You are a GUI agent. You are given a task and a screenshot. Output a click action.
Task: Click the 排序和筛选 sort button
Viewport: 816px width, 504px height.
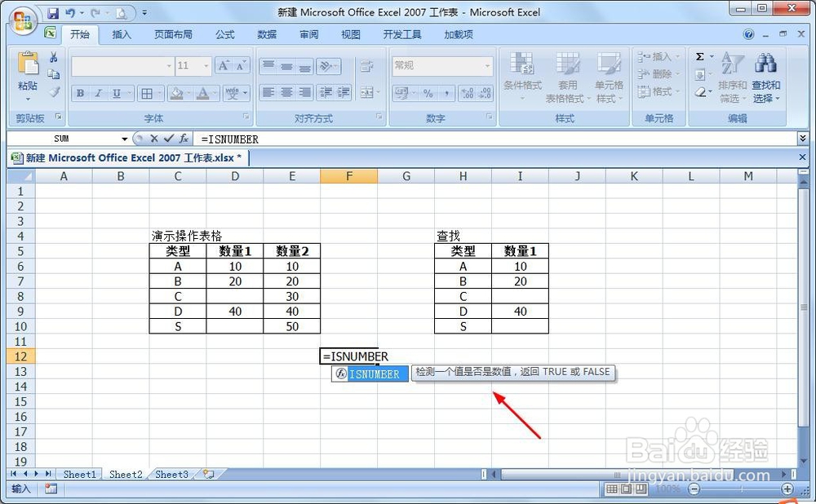click(732, 79)
